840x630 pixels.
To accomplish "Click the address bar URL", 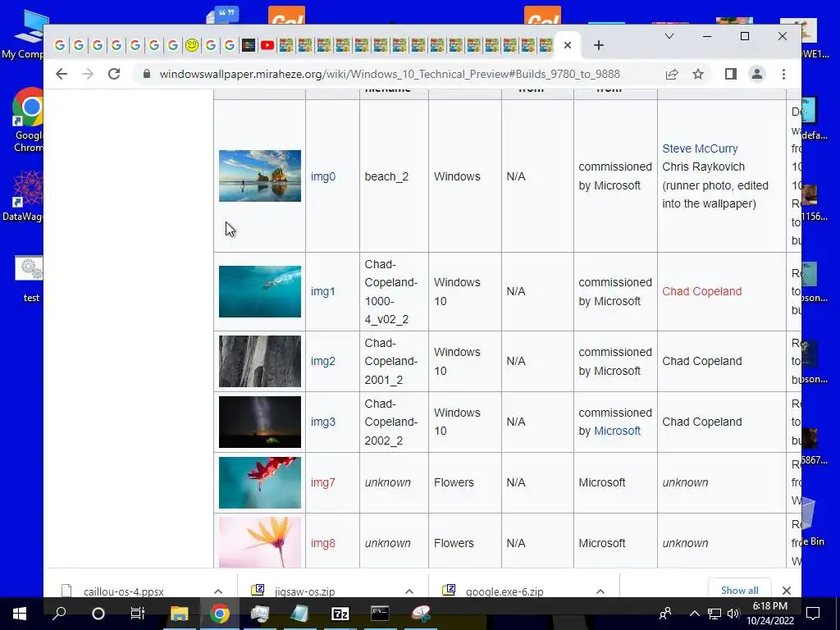I will coord(390,74).
